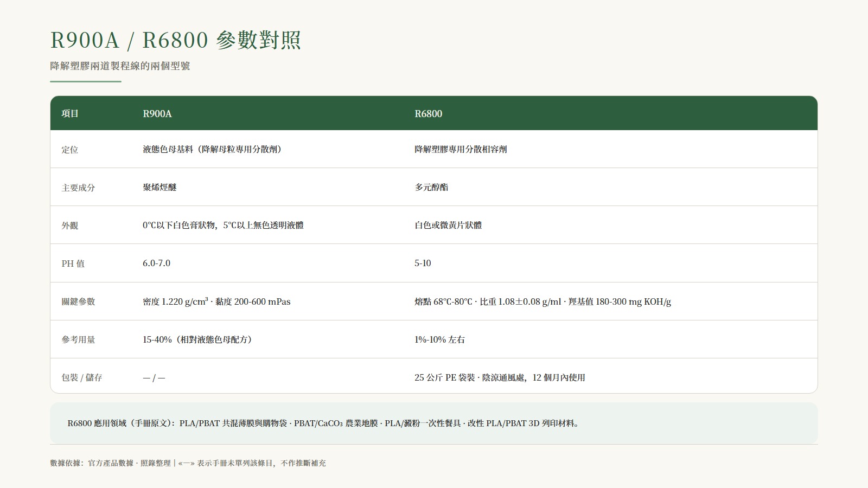The height and width of the screenshot is (488, 868).
Task: Click the cell '15-40%（相對液態色母配方）'
Action: click(x=197, y=339)
